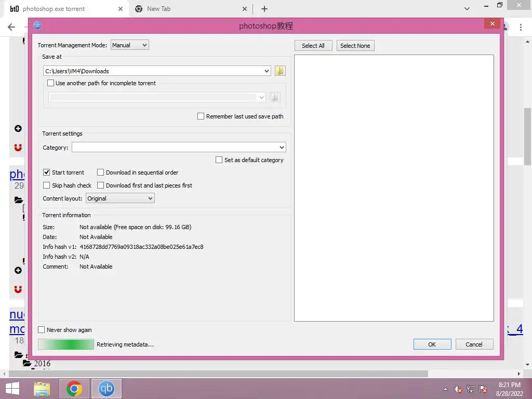The width and height of the screenshot is (532, 399).
Task: Open Action Center flag tray icon
Action: [483, 389]
